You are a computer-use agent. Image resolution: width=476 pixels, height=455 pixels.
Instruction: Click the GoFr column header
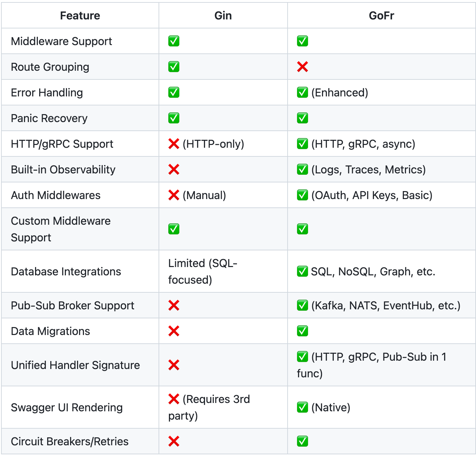point(382,16)
